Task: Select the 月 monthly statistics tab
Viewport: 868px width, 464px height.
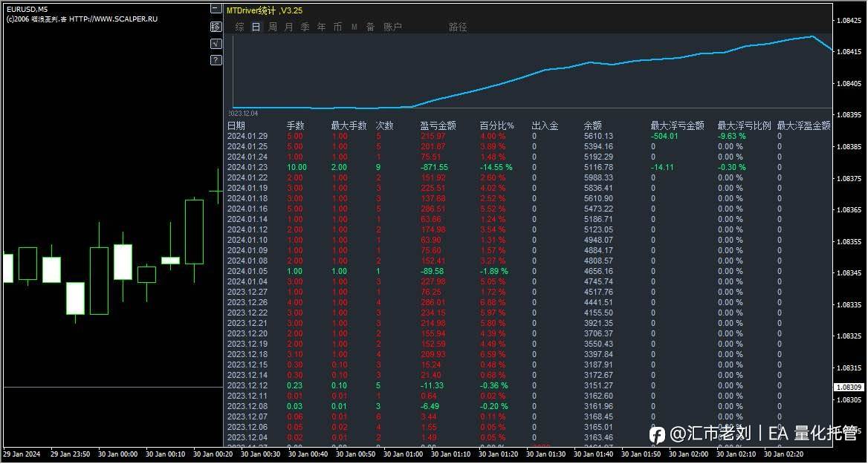Action: (288, 27)
